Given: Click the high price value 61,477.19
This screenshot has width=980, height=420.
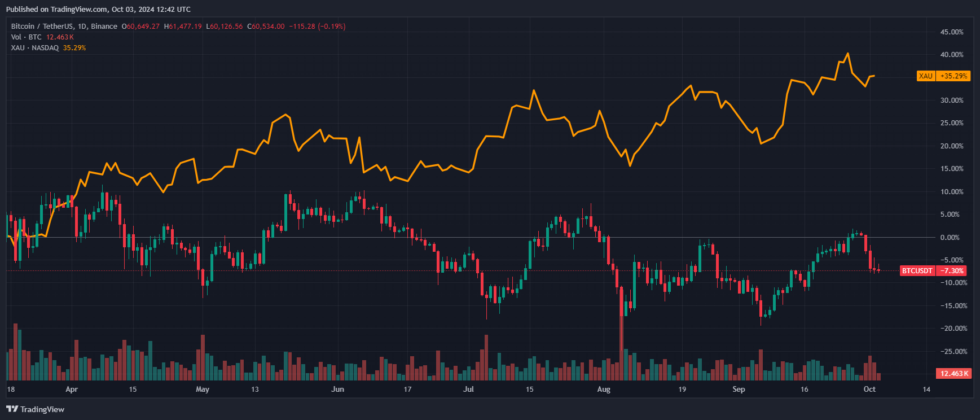Looking at the screenshot, I should (186, 27).
